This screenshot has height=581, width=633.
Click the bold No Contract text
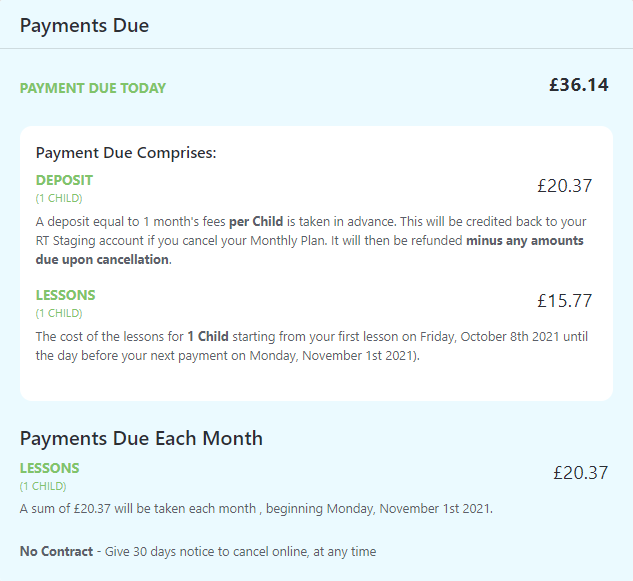point(57,552)
